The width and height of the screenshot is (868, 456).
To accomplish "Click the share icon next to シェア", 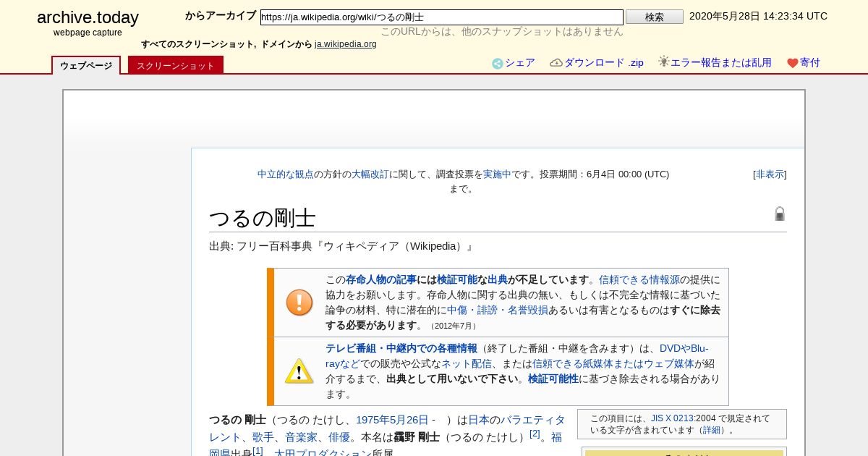I will 498,64.
